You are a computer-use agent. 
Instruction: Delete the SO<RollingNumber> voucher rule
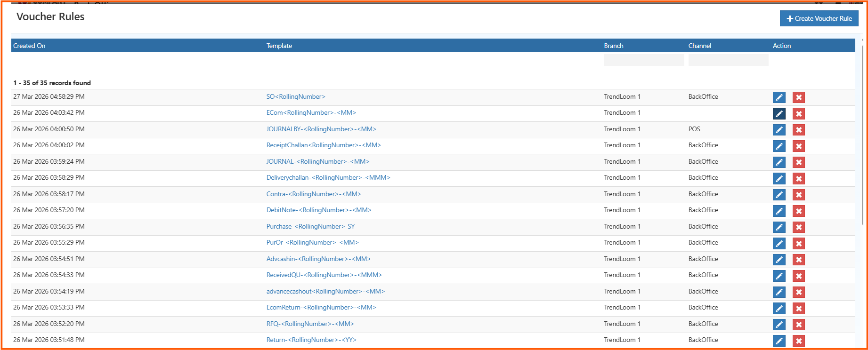coord(798,97)
